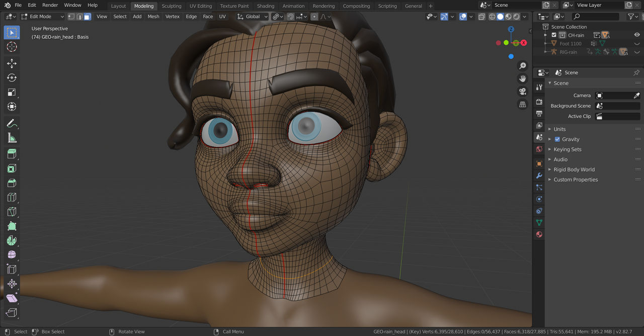
Task: Uncheck the CH-rain collection checkbox
Action: pyautogui.click(x=554, y=35)
